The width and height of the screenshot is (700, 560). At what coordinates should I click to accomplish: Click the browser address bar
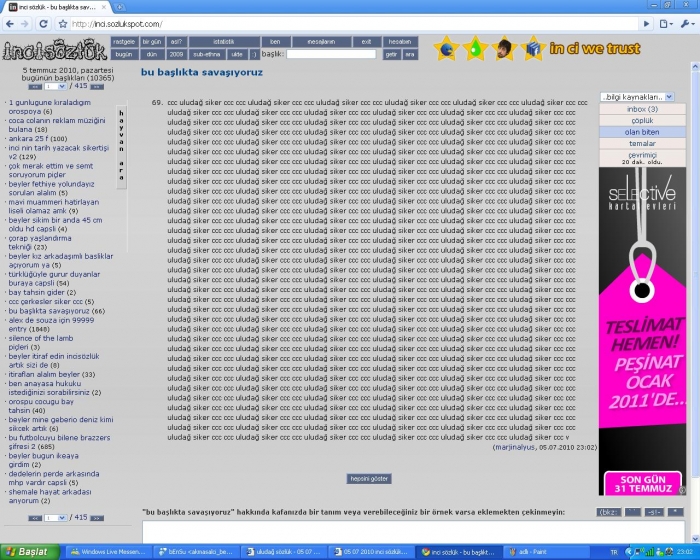coord(354,24)
